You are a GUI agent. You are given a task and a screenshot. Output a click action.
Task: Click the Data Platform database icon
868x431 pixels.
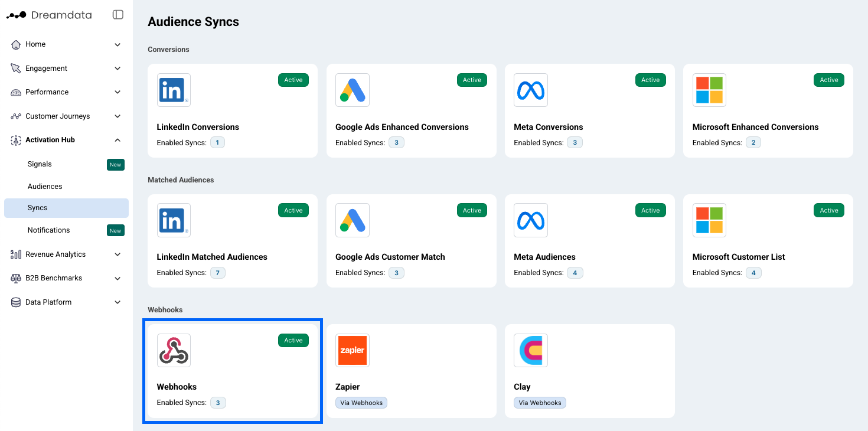tap(16, 302)
